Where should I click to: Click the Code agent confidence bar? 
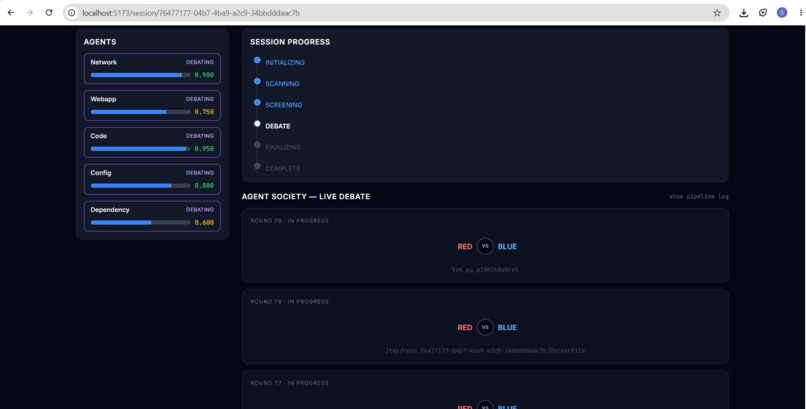pyautogui.click(x=140, y=149)
